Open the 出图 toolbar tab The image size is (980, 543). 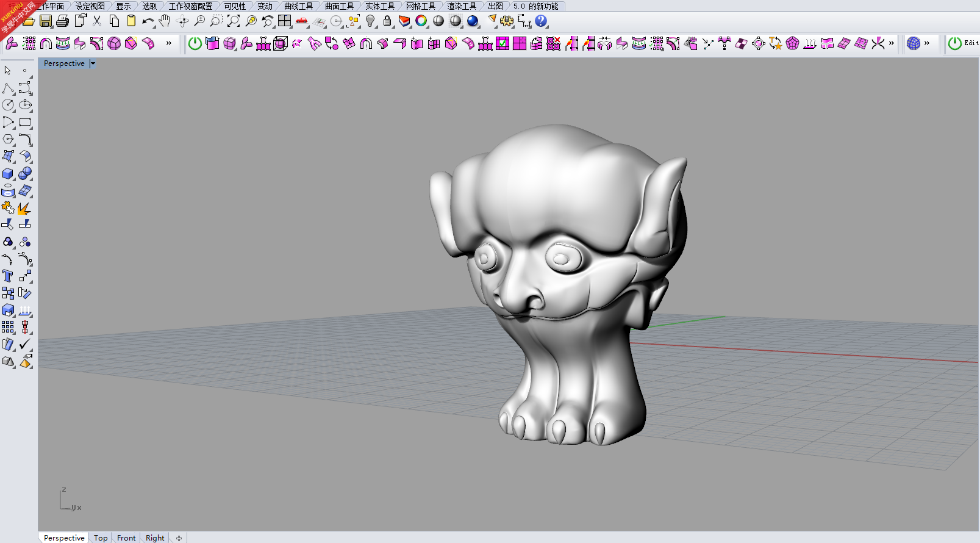495,6
